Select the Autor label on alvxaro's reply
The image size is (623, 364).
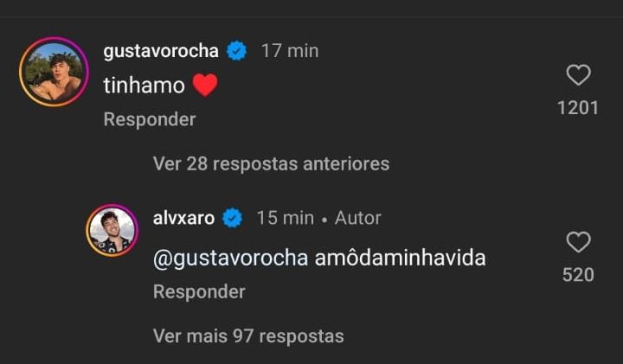357,218
